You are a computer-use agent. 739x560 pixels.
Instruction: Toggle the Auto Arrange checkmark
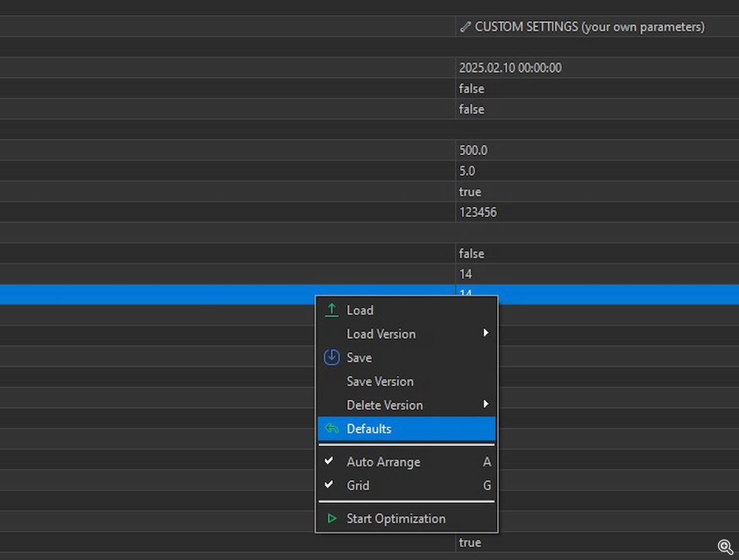tap(329, 461)
